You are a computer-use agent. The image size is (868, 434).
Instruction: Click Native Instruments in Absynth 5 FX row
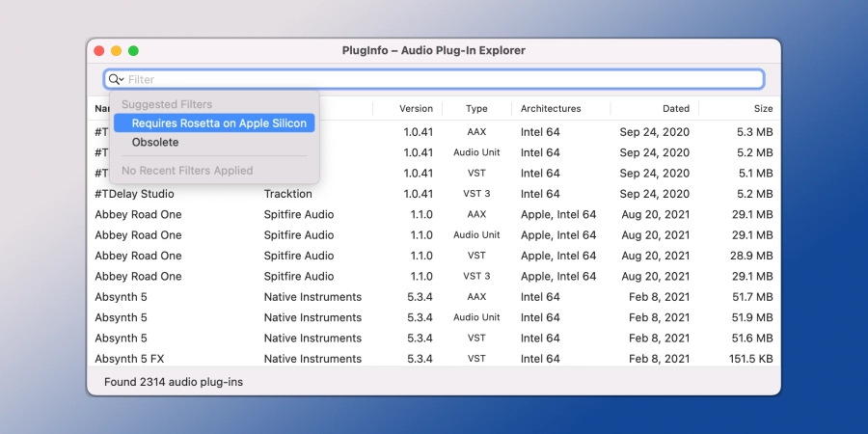[312, 359]
